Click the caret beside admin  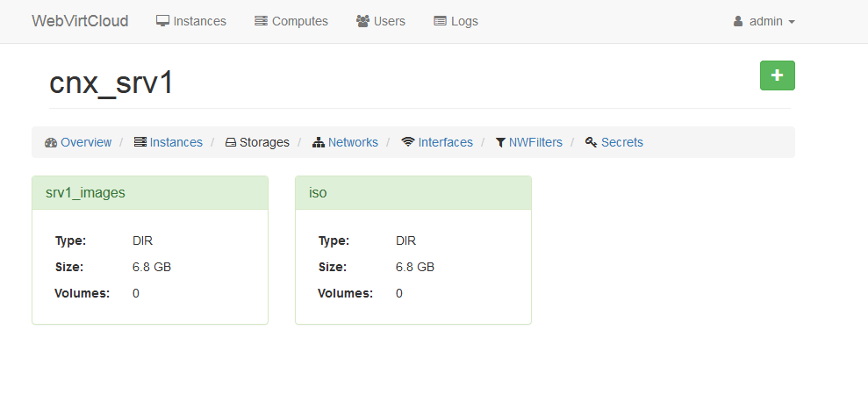tap(792, 22)
